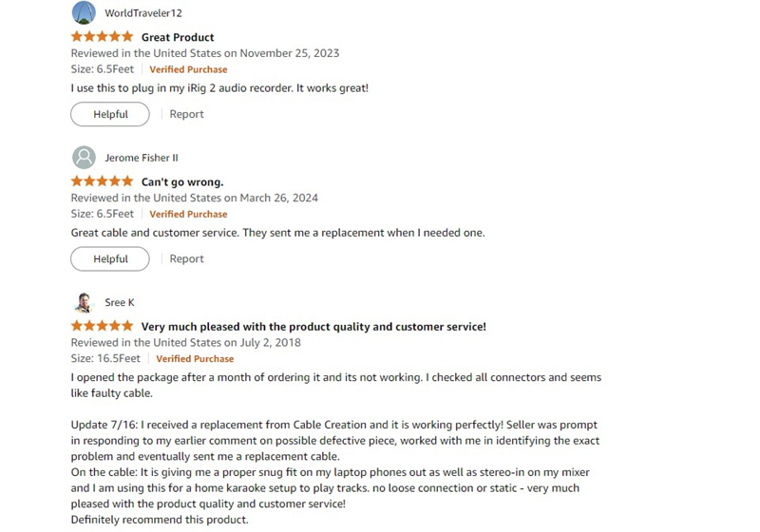Click WorldTraveler12's profile avatar
Viewport: 760px width, 532px height.
pyautogui.click(x=84, y=13)
